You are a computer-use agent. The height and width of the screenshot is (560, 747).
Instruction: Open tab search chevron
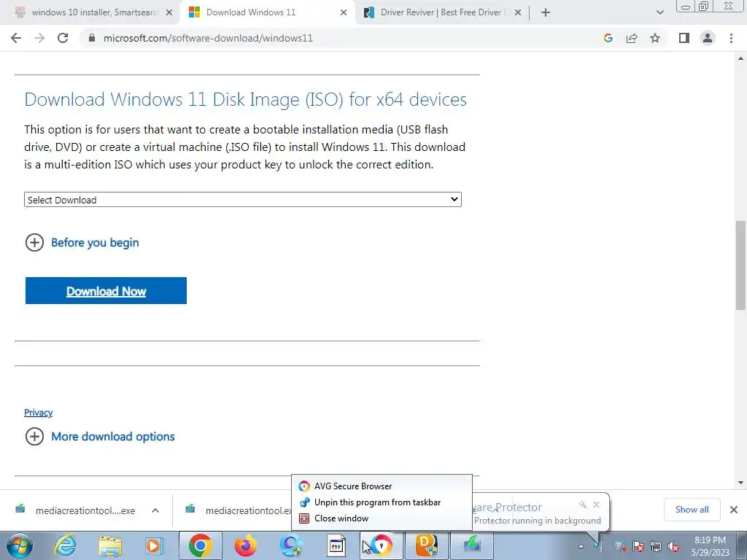pos(659,12)
